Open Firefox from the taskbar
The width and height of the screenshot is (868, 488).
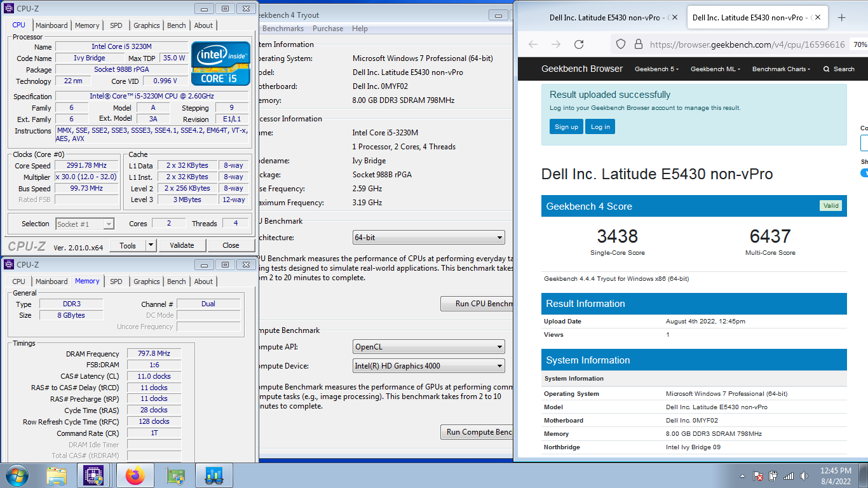point(135,475)
